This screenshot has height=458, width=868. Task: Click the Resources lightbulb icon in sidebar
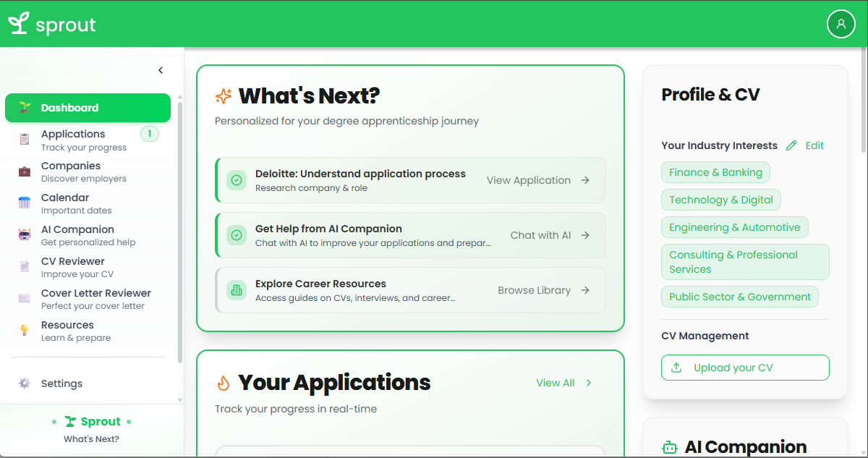point(25,331)
